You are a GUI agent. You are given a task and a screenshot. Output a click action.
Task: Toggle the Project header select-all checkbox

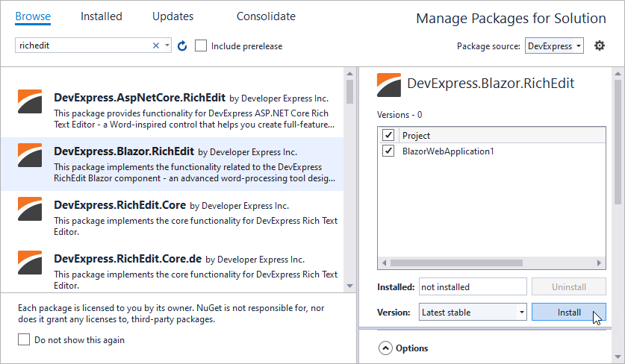(x=388, y=135)
